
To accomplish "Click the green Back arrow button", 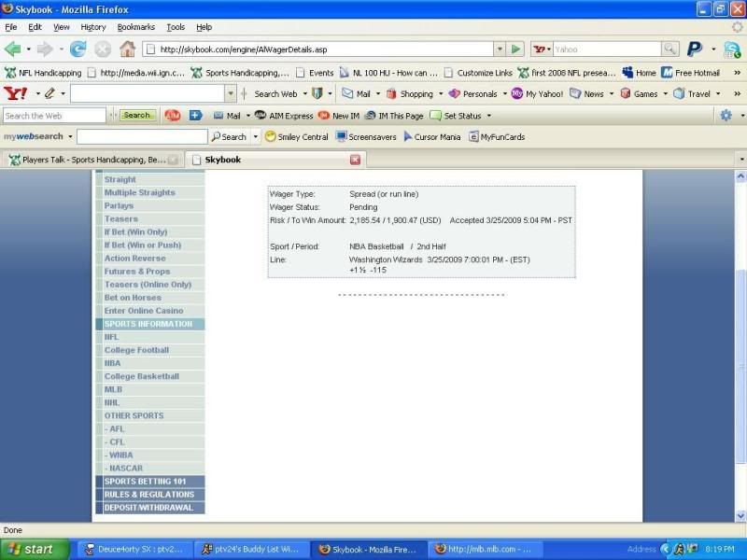I will pyautogui.click(x=13, y=49).
